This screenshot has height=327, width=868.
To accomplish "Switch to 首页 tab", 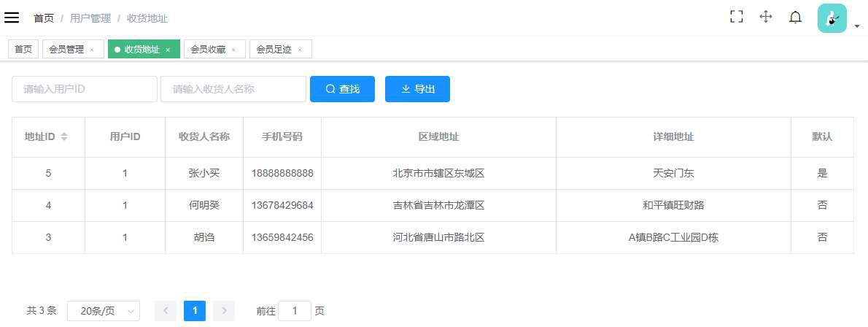I will (23, 49).
